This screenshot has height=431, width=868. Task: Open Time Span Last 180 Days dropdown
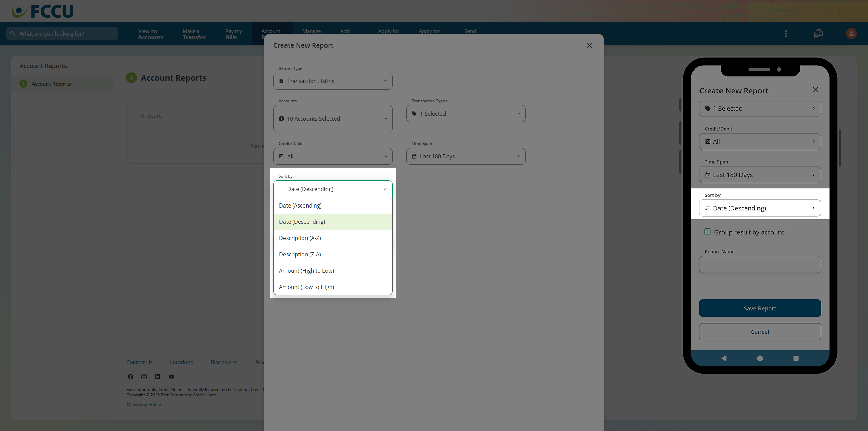[466, 156]
